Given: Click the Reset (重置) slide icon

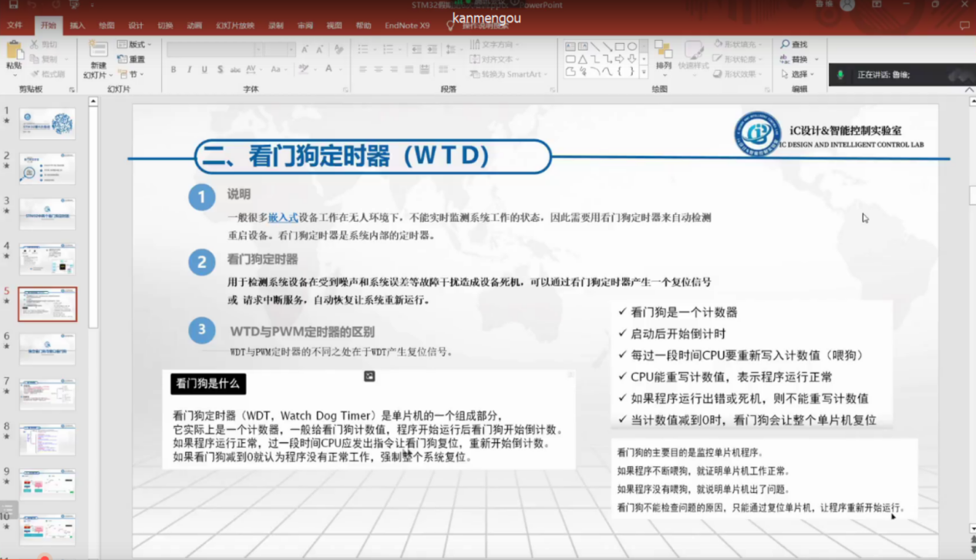Looking at the screenshot, I should pyautogui.click(x=131, y=59).
